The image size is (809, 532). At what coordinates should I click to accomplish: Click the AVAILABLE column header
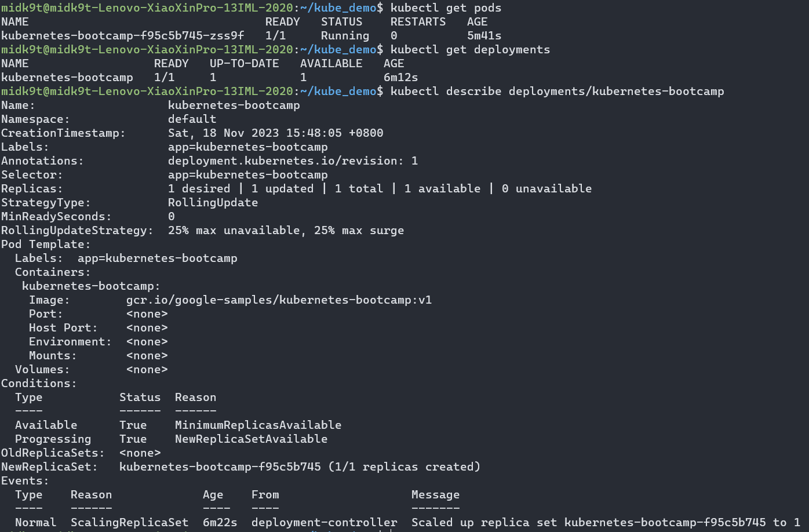[331, 63]
